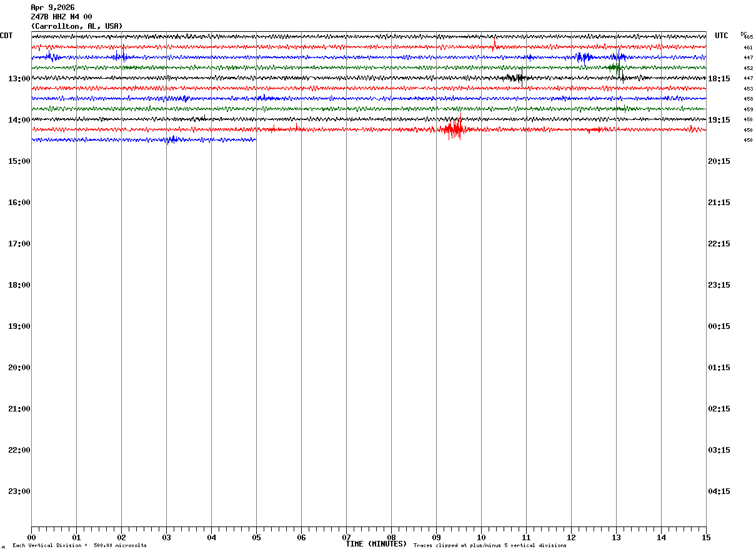Viewport: 756px width, 554px height.
Task: Click the blue trace burst past minute 12
Action: 584,58
